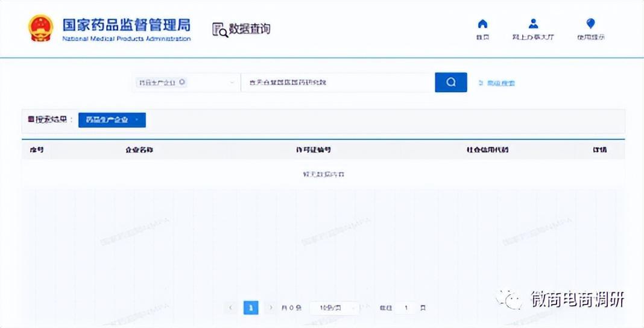This screenshot has width=644, height=328.
Task: Click the previous page arrow
Action: tap(230, 308)
